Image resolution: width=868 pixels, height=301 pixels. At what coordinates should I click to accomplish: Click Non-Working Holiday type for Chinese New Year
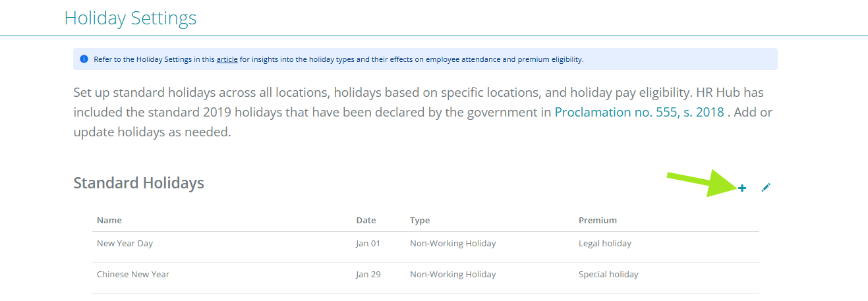point(453,275)
